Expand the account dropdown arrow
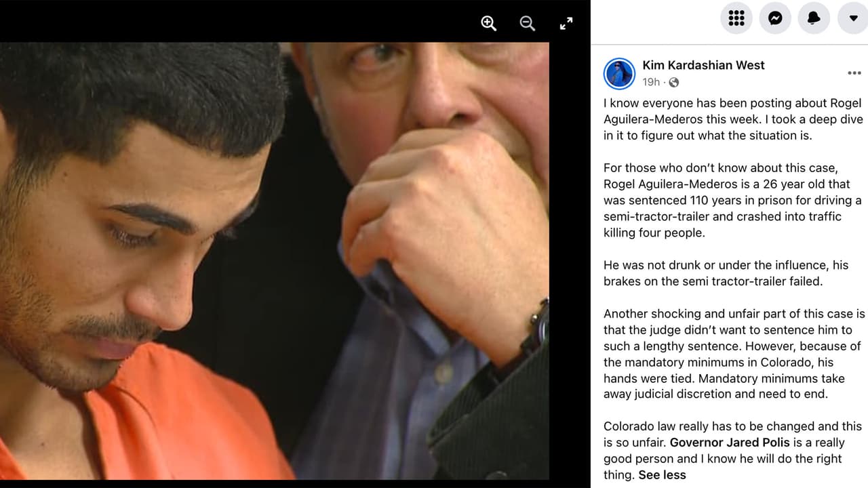The height and width of the screenshot is (488, 868). pyautogui.click(x=853, y=18)
